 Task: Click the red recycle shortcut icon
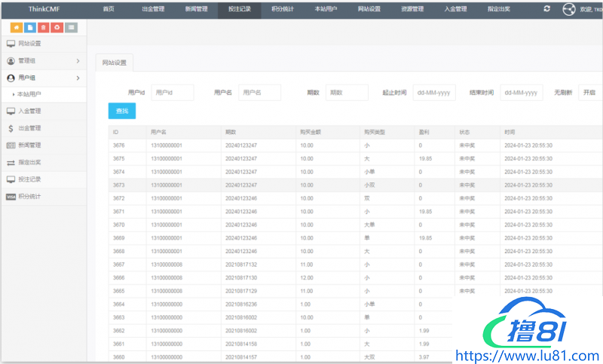click(x=57, y=27)
